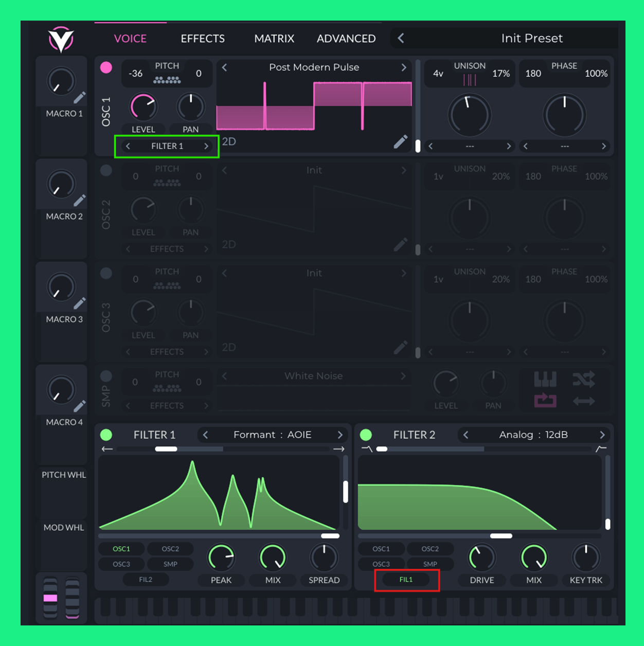Click the Macro 4 pencil edit icon
644x646 pixels.
click(x=80, y=406)
